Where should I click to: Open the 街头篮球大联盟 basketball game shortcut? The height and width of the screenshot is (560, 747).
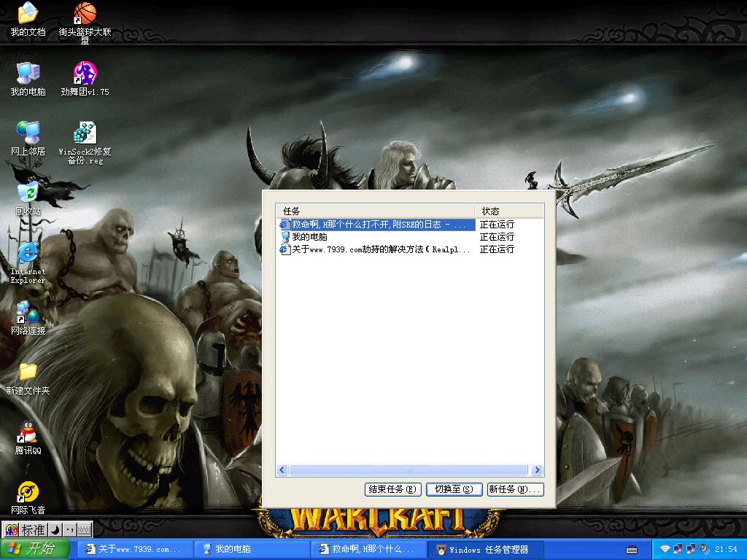(85, 21)
